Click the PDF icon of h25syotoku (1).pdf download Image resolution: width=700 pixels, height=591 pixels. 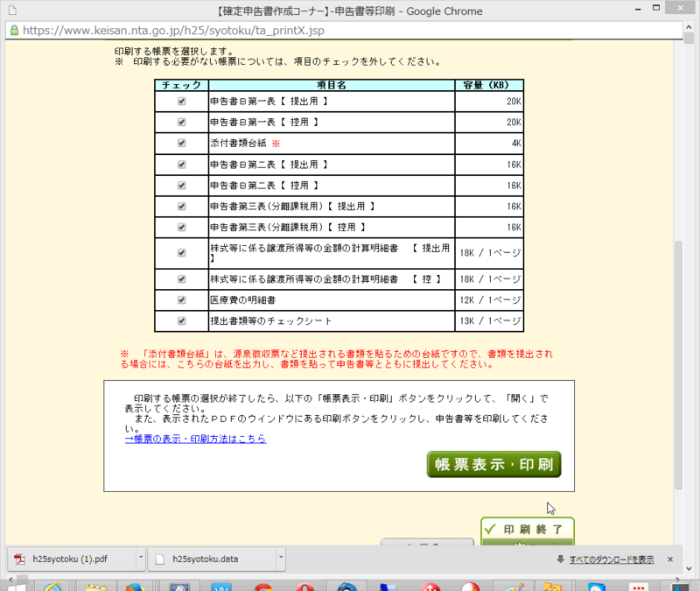tap(19, 559)
